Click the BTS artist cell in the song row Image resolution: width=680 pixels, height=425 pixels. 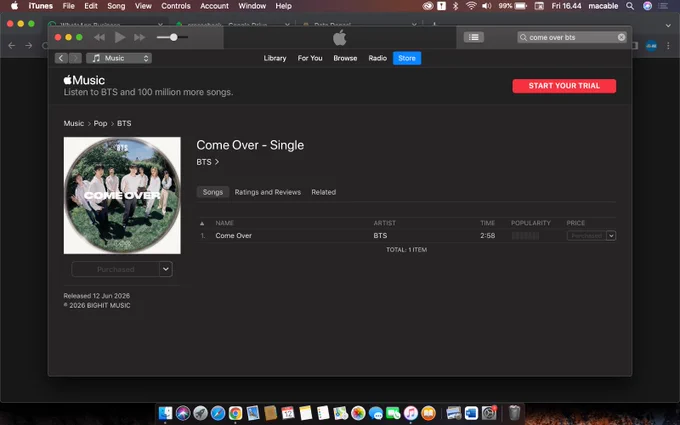tap(380, 235)
